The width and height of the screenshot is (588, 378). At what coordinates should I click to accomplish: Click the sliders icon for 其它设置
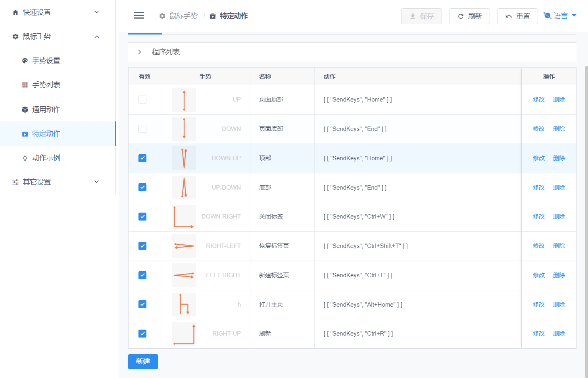coord(15,182)
